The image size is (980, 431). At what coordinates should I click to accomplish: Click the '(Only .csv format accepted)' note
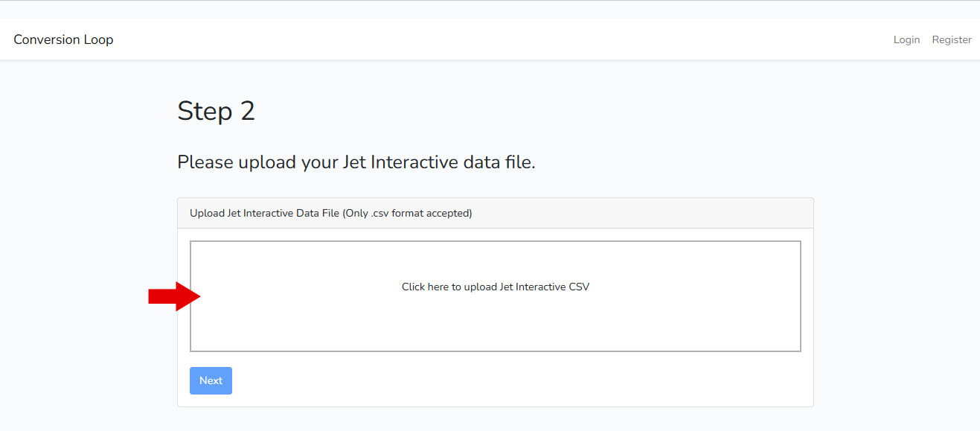coord(406,213)
